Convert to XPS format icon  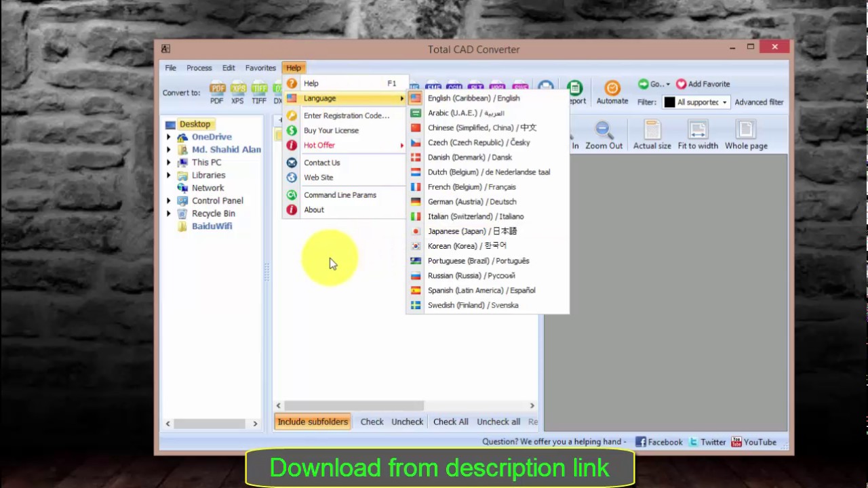[238, 93]
